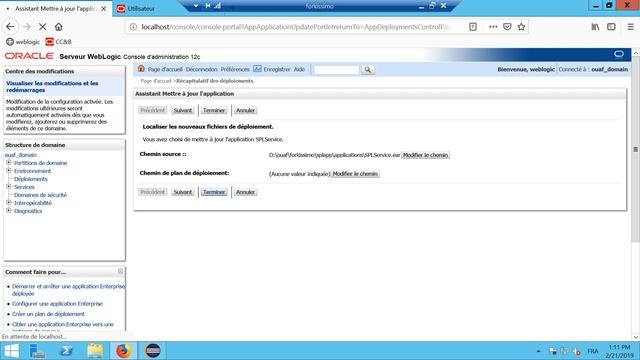Toggle the Firefox sidebar icon

coord(611,27)
